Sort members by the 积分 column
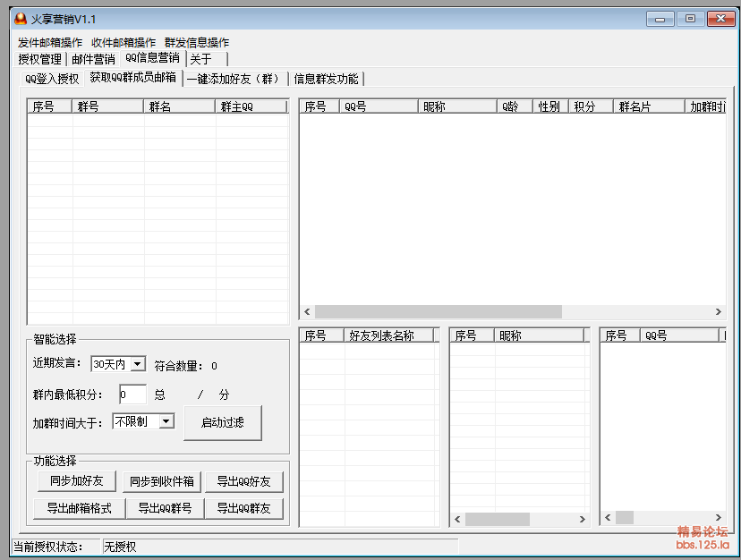 tap(592, 106)
